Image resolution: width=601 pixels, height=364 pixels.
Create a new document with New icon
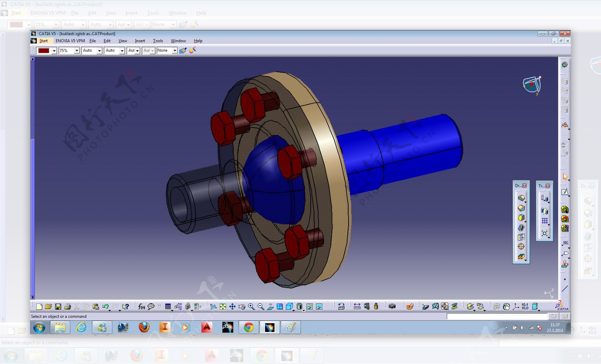[39, 307]
